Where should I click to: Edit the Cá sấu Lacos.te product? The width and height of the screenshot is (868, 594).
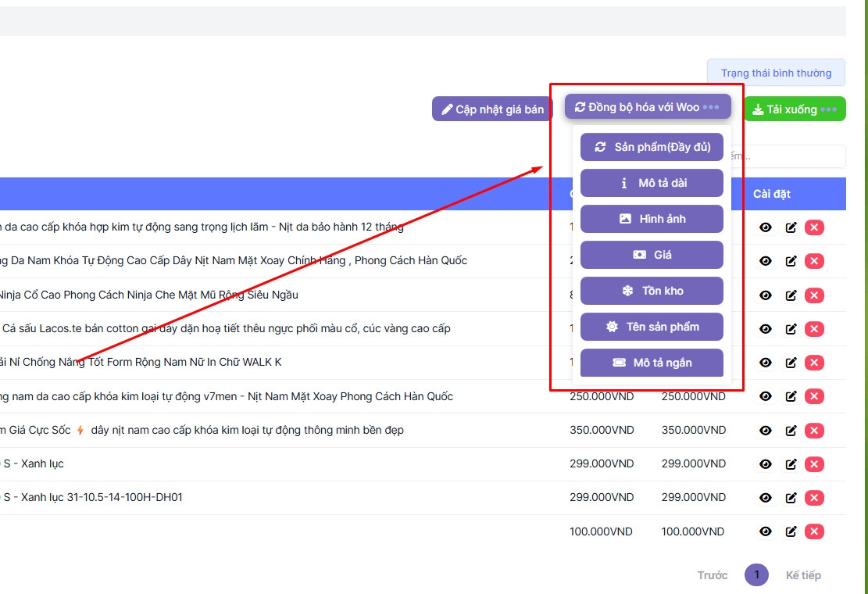click(x=791, y=329)
